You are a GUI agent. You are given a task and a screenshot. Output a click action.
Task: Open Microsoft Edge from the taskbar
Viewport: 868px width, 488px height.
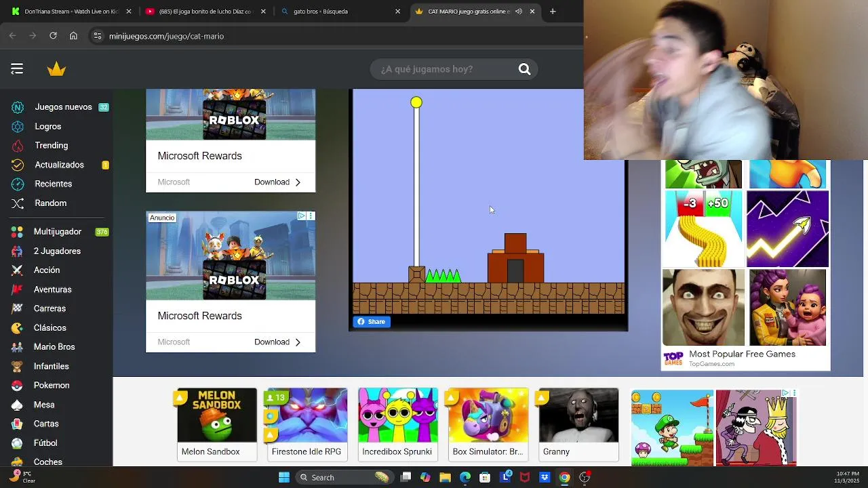pyautogui.click(x=465, y=477)
